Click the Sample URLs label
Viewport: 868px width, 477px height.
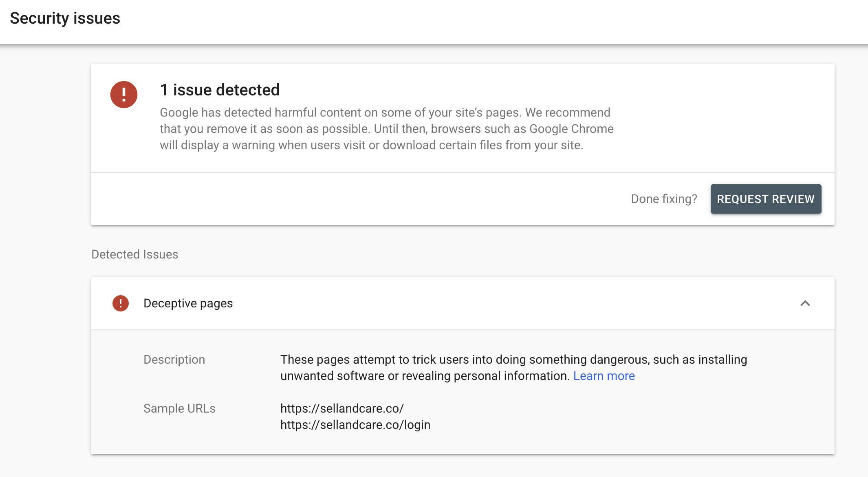point(179,408)
